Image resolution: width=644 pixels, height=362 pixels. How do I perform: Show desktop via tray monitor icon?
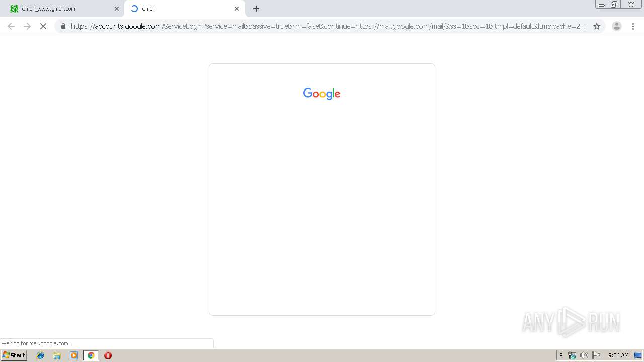pyautogui.click(x=638, y=355)
